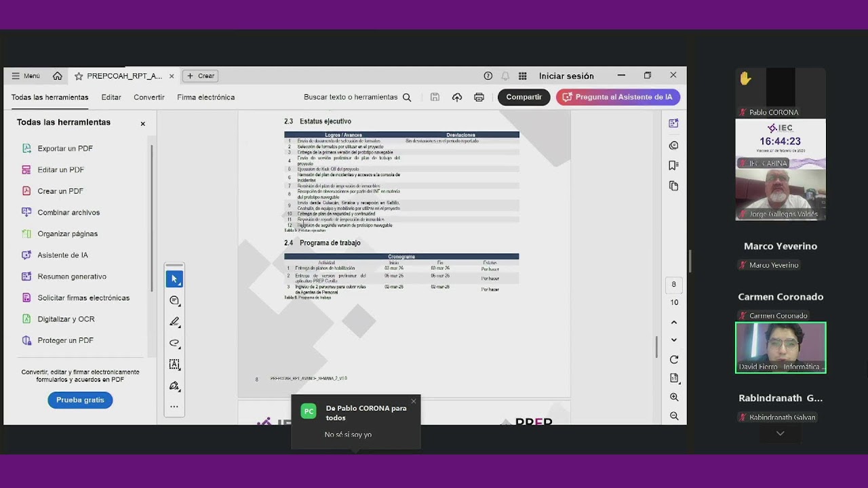This screenshot has height=488, width=868.
Task: Open the 'No sé si soy yo' chat message
Action: (x=348, y=434)
